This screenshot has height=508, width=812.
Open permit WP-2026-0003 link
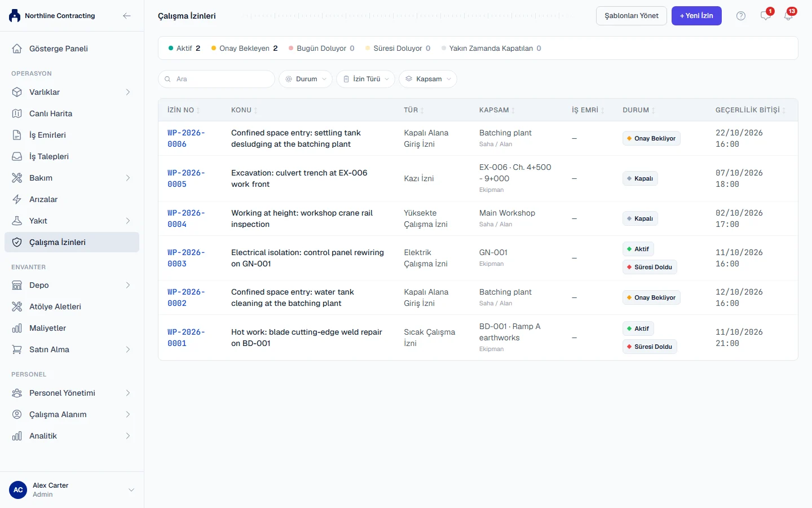pyautogui.click(x=186, y=258)
